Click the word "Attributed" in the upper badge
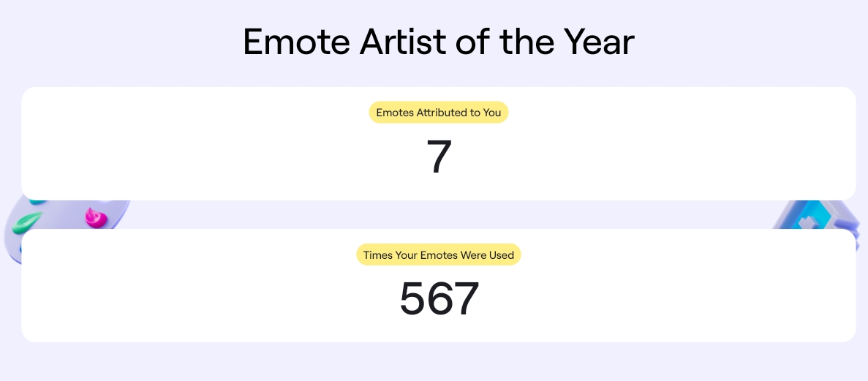868x381 pixels. 441,113
